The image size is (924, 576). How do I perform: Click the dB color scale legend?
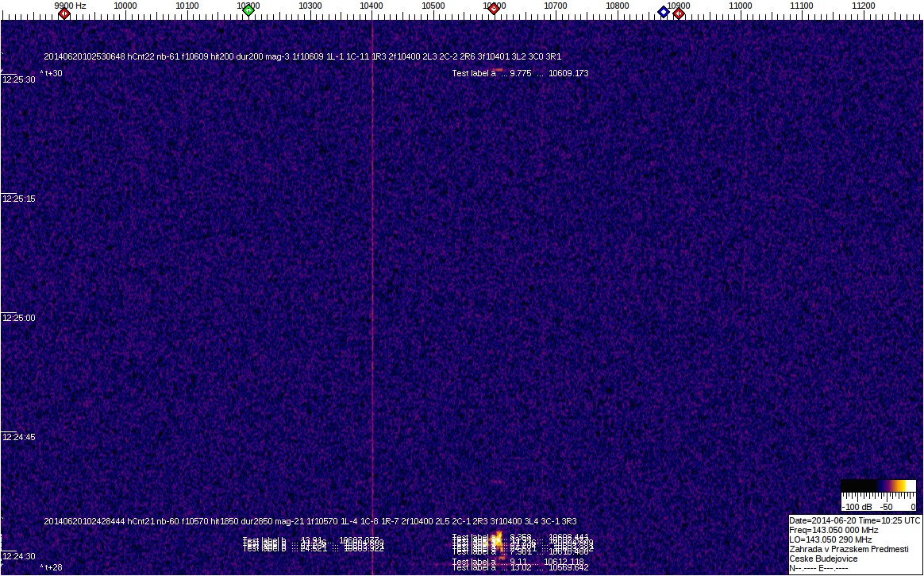(x=880, y=496)
